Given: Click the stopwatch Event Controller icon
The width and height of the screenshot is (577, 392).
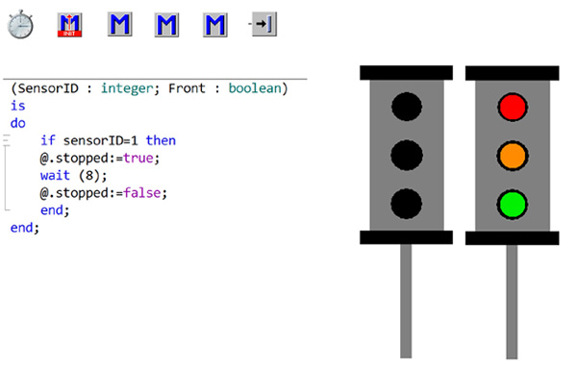Looking at the screenshot, I should 21,25.
